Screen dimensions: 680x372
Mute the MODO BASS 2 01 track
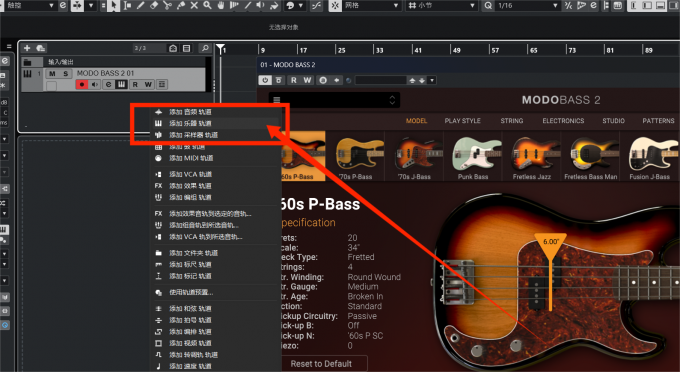pyautogui.click(x=52, y=73)
